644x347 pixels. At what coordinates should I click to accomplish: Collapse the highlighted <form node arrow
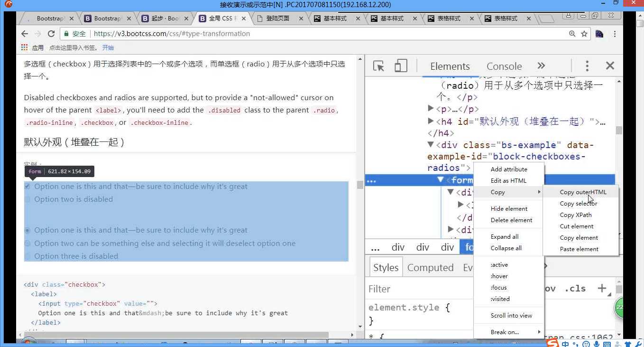coord(441,180)
